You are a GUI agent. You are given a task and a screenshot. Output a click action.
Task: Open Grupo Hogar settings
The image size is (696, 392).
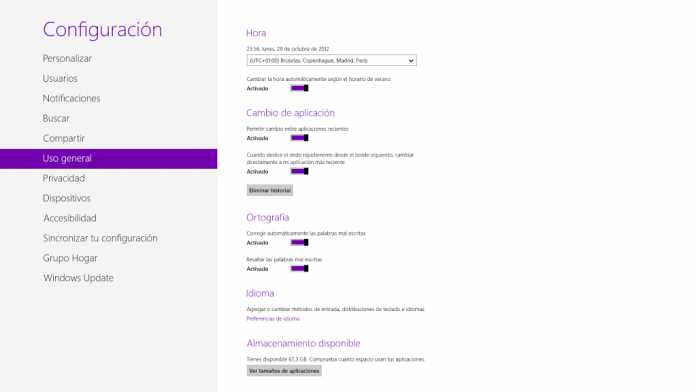pos(70,258)
